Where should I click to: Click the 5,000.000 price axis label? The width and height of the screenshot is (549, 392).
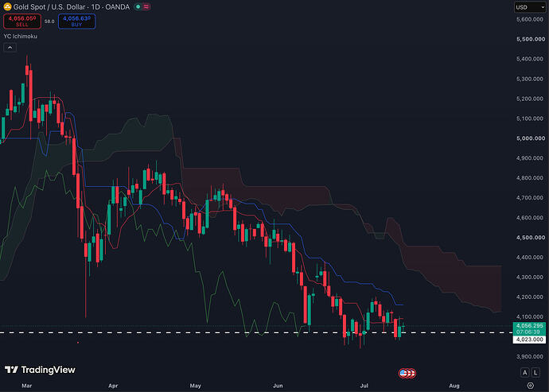tap(531, 138)
